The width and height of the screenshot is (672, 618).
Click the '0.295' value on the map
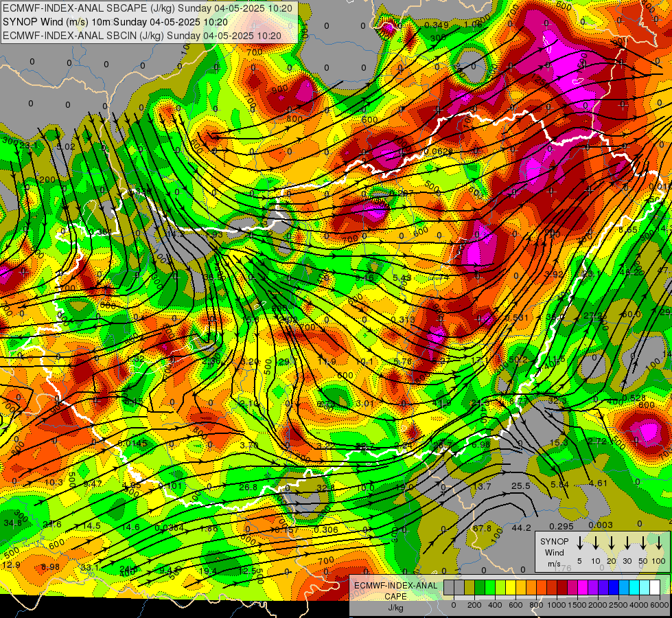pos(561,526)
